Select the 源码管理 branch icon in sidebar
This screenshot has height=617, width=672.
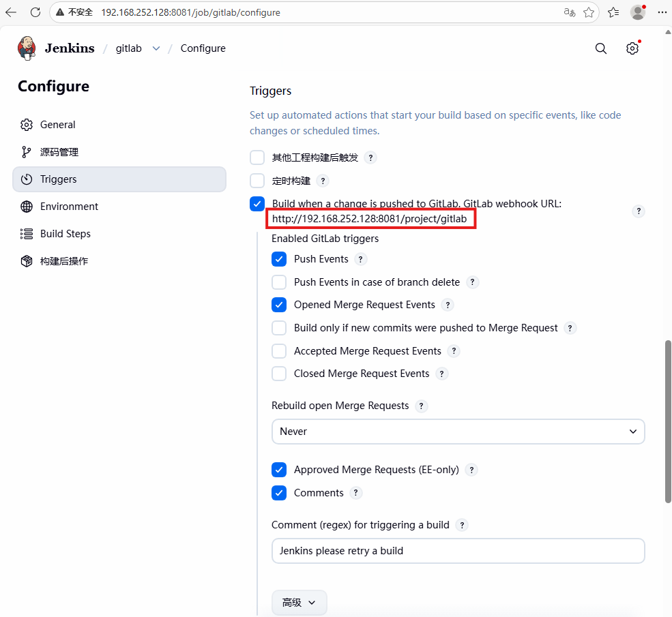tap(26, 151)
